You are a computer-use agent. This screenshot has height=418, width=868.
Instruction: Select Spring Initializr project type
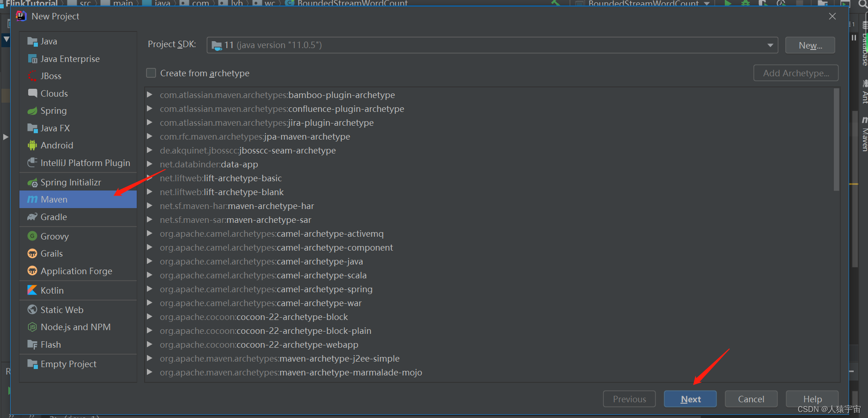point(78,182)
